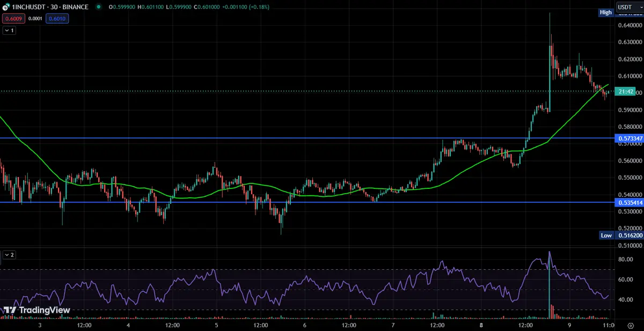Click the 0.640000 price axis label
The height and width of the screenshot is (331, 644).
630,25
